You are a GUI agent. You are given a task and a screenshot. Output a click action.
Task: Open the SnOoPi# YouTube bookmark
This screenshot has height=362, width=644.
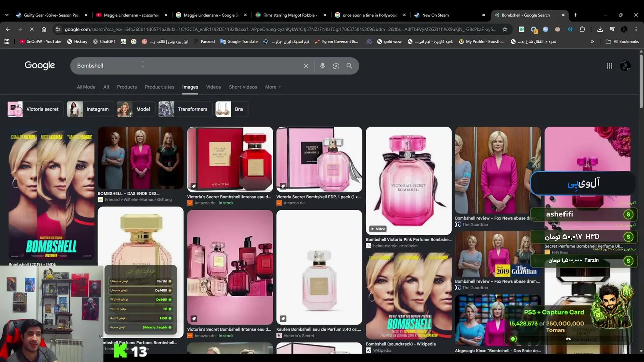(40, 42)
